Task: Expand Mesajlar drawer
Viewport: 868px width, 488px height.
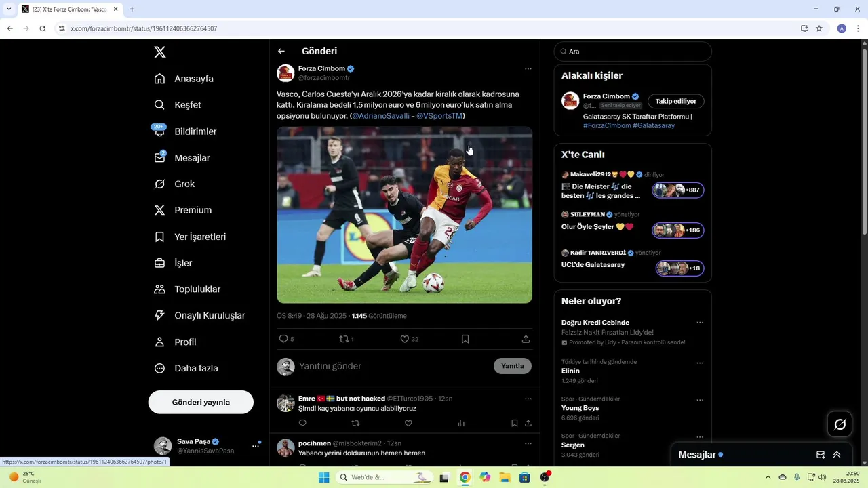Action: (x=837, y=455)
